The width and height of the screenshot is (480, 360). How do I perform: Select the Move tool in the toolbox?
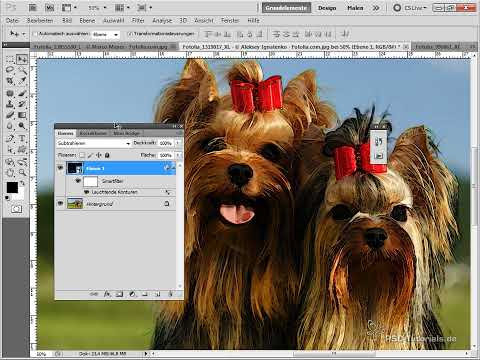click(x=22, y=59)
